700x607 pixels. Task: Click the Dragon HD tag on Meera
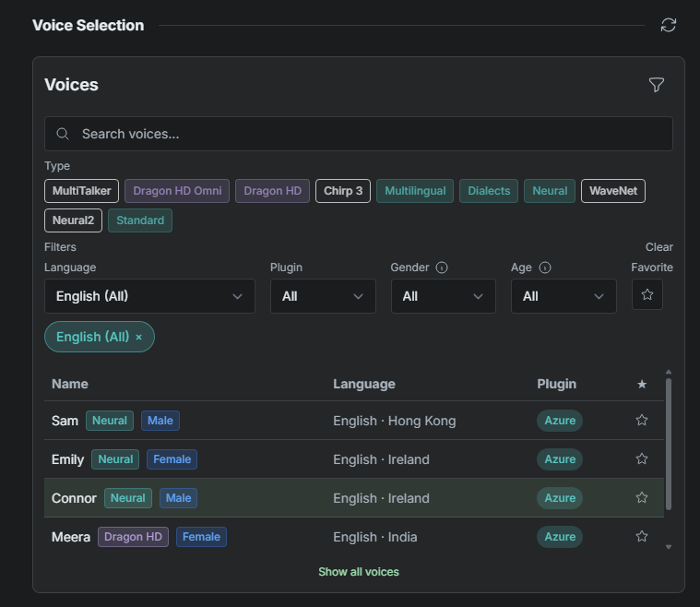133,537
